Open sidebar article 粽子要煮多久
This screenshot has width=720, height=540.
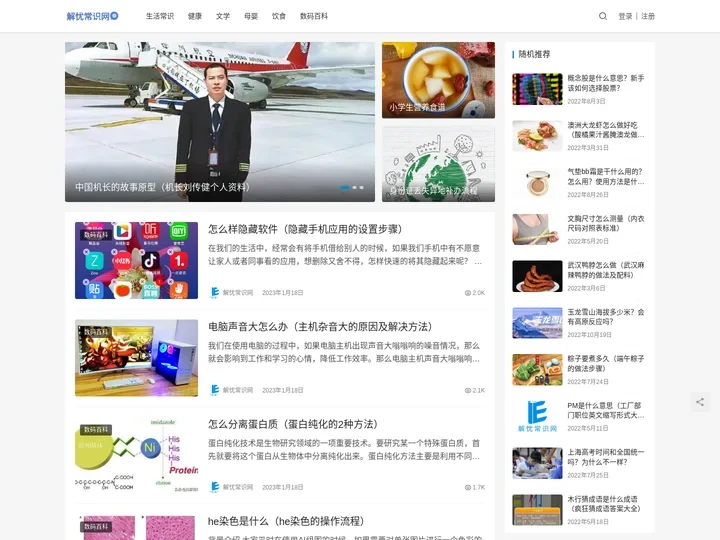(x=606, y=363)
